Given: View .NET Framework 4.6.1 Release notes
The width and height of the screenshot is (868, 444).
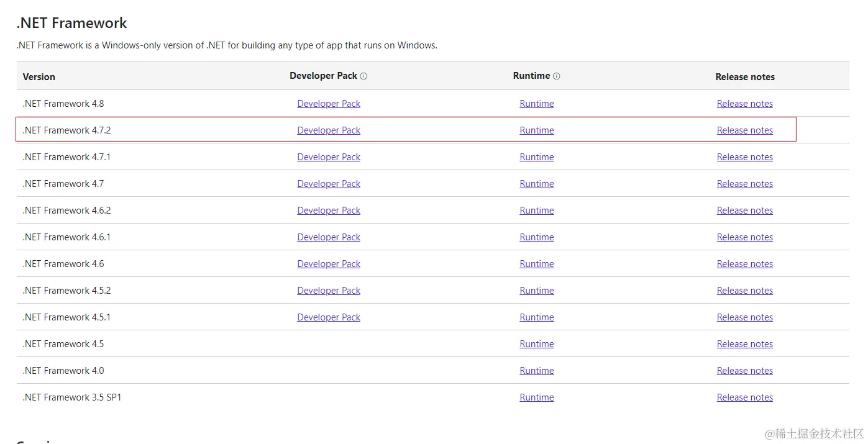Looking at the screenshot, I should point(745,237).
